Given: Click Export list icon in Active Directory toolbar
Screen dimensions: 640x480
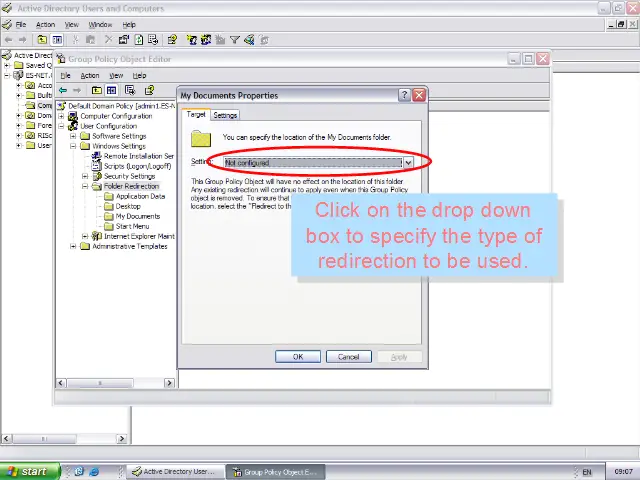Looking at the screenshot, I should point(153,40).
